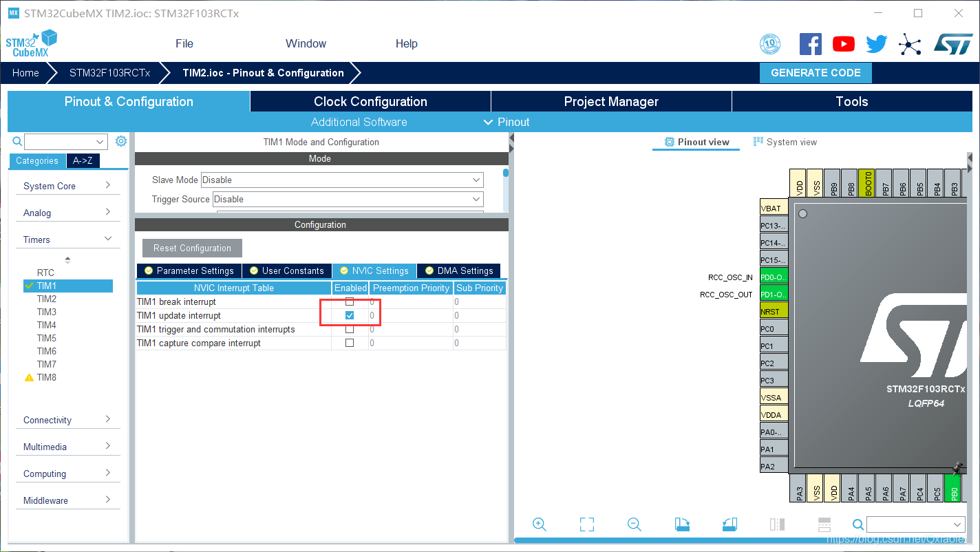Viewport: 980px width, 552px height.
Task: Switch to the A->Z tab
Action: pos(83,160)
